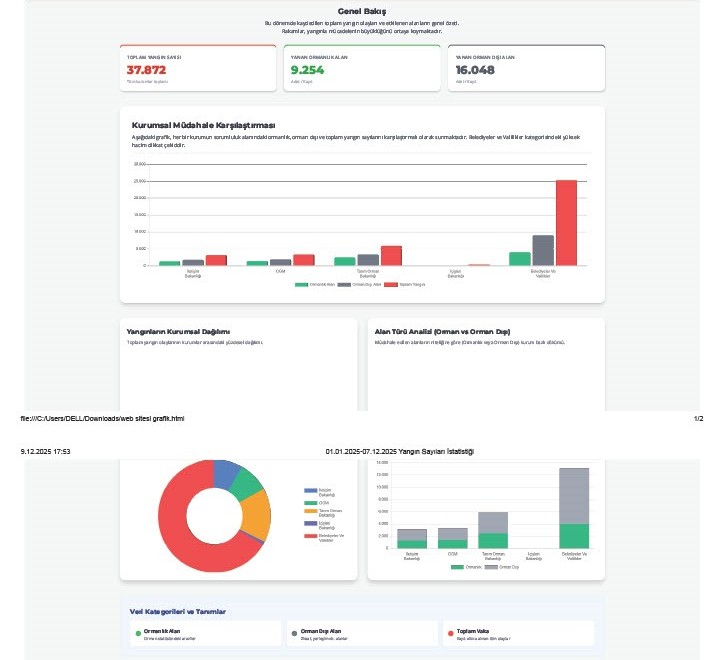Select Sağlık Bakanlığı in the donut chart legend

pos(323,491)
